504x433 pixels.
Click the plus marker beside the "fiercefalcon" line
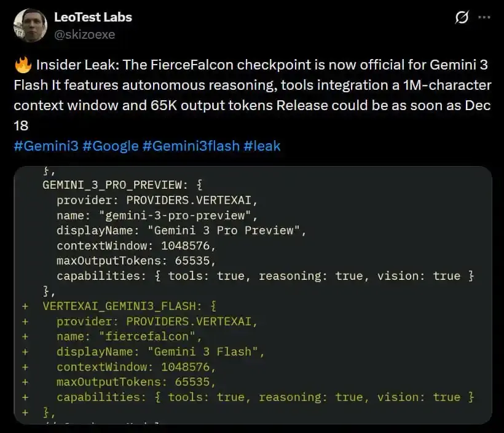point(25,336)
